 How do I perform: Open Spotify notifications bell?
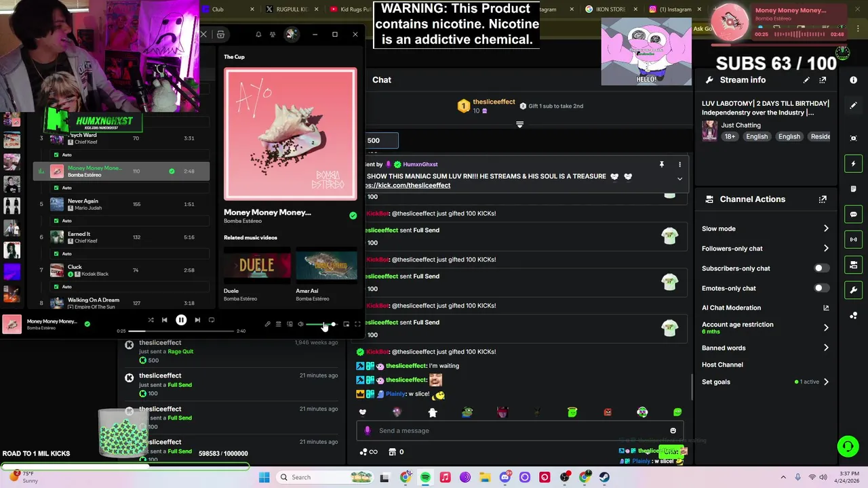point(258,35)
